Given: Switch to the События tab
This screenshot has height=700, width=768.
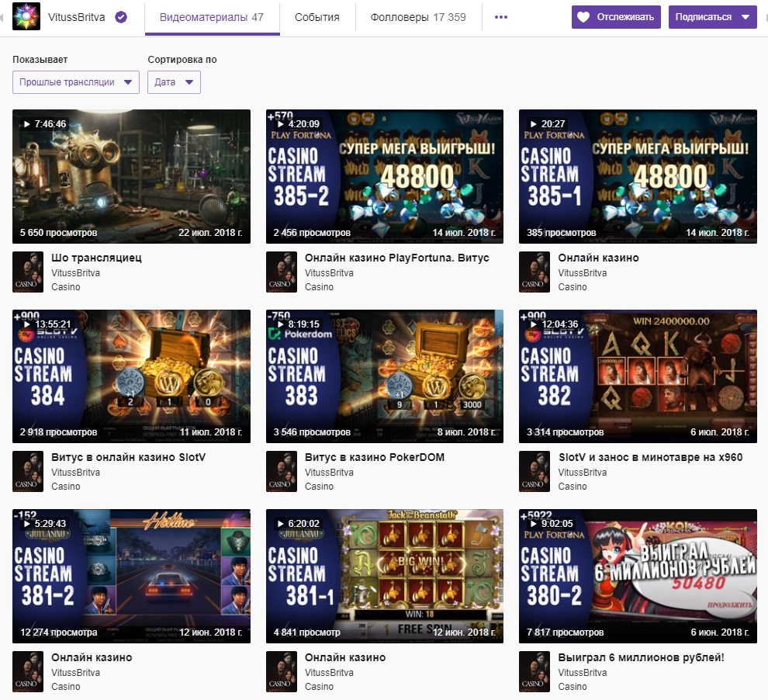Looking at the screenshot, I should 317,17.
